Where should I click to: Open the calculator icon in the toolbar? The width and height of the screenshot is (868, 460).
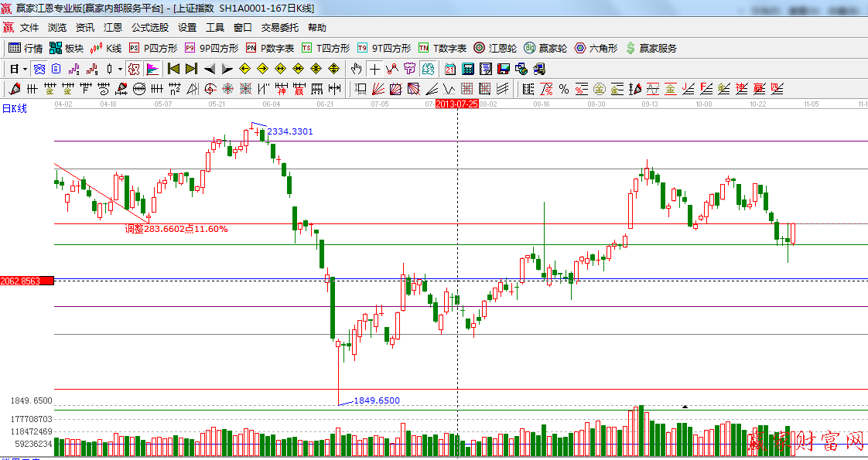tap(467, 69)
